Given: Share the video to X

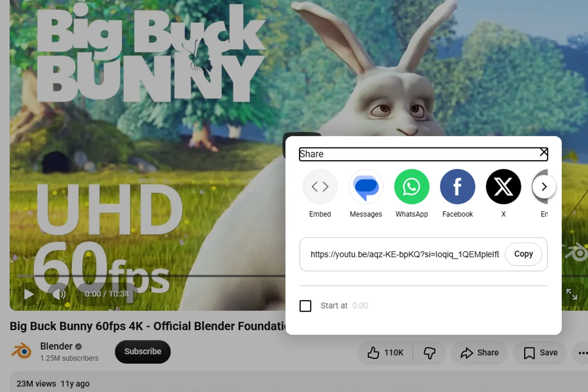Looking at the screenshot, I should pos(503,187).
